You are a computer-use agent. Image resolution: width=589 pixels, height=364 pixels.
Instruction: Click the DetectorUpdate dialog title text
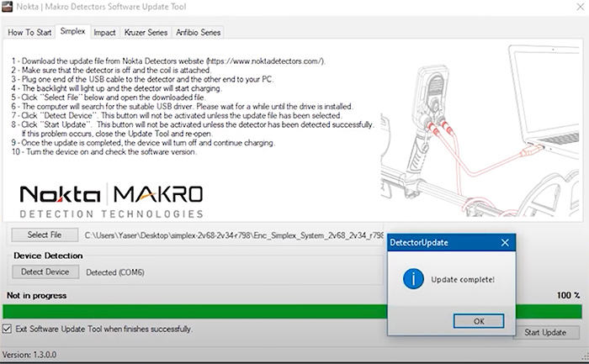(419, 243)
